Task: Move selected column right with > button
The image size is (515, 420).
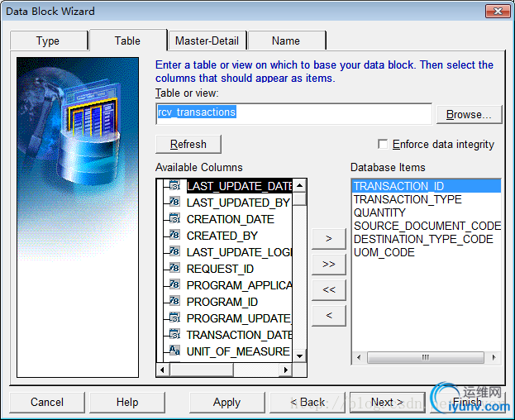Action: [329, 239]
